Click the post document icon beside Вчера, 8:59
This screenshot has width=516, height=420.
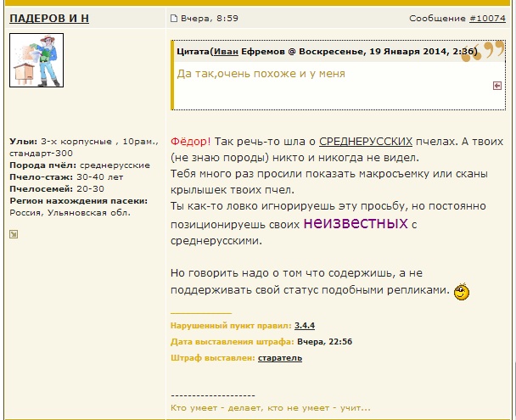[x=174, y=19]
